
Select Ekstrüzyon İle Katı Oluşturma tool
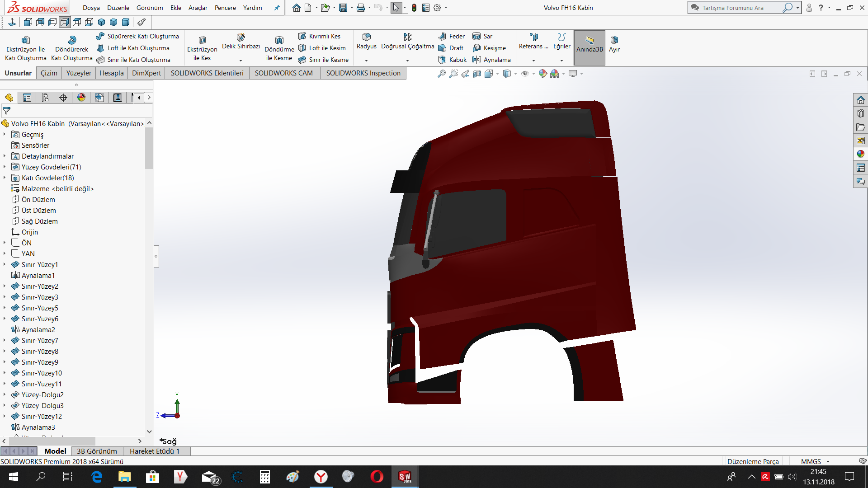(25, 48)
